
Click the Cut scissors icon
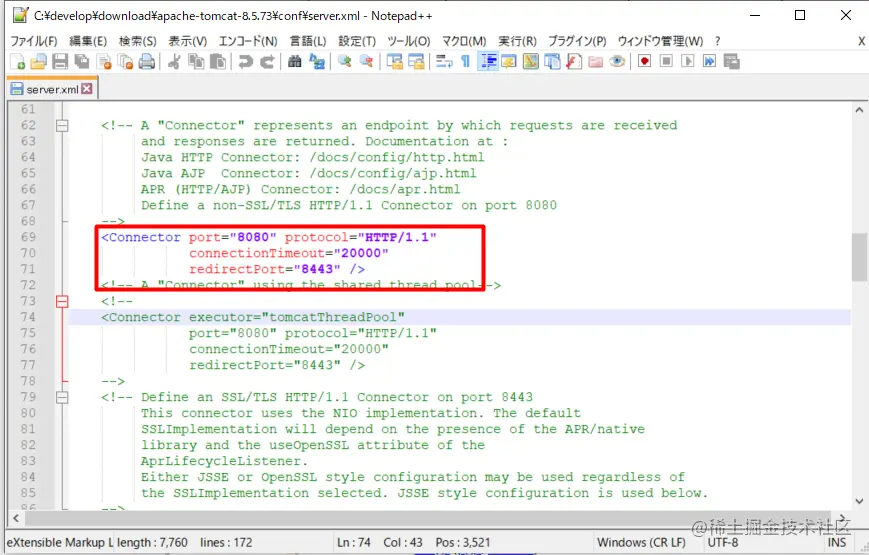(x=174, y=62)
